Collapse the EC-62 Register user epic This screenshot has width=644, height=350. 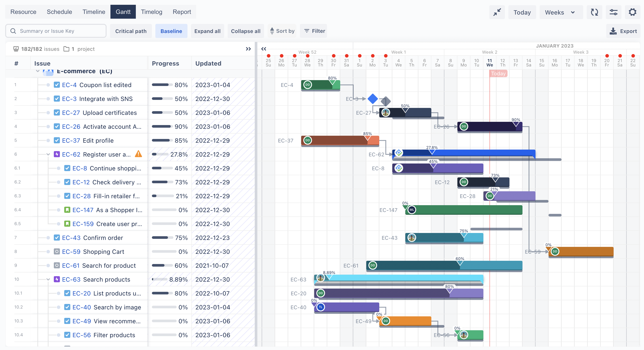pyautogui.click(x=48, y=154)
